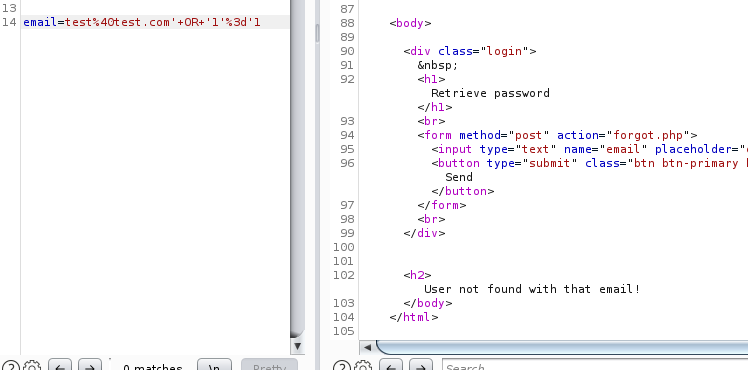The image size is (748, 370).
Task: Open request pane search settings gear
Action: pyautogui.click(x=32, y=367)
